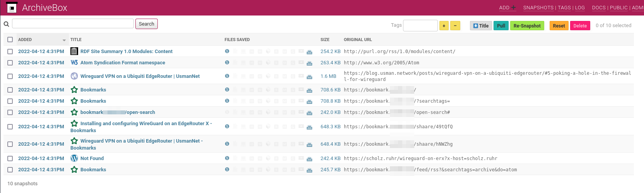
Task: Click the Re-Snapshot button
Action: 527,26
